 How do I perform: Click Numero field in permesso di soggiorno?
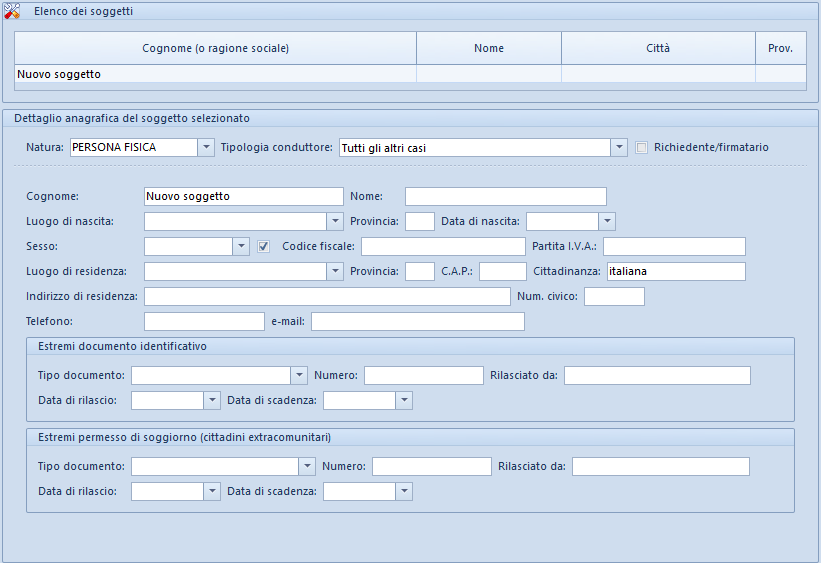click(x=432, y=467)
